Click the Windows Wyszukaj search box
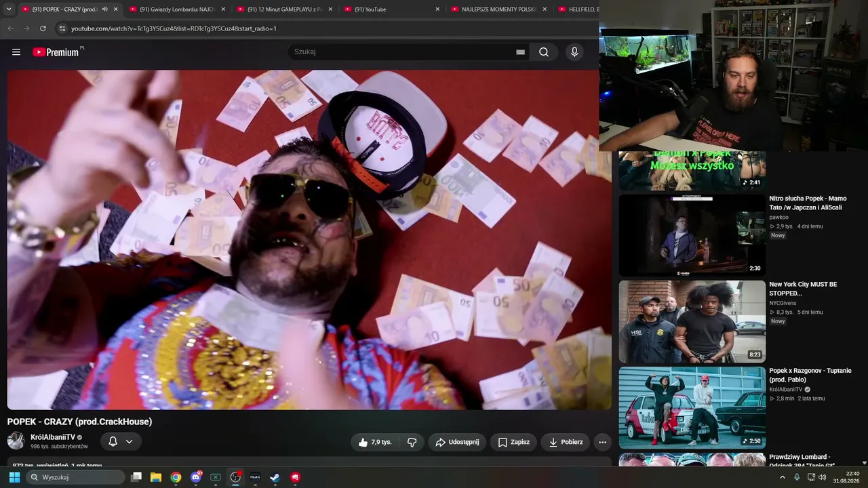Screen dimensions: 868x488 [x=75, y=477]
